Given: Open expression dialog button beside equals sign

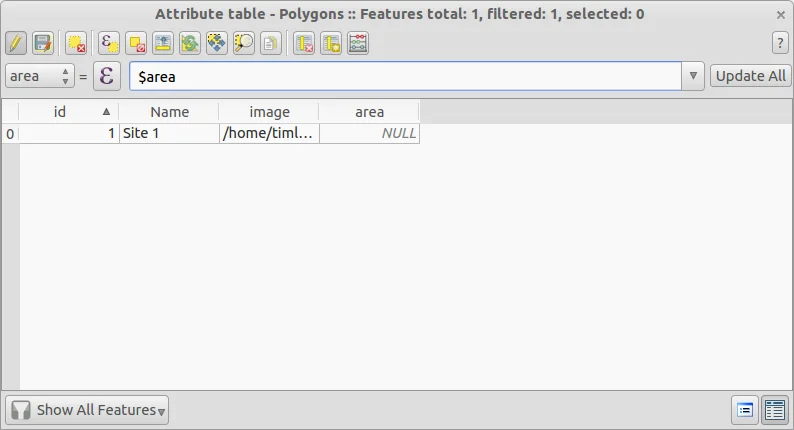Looking at the screenshot, I should (x=107, y=76).
